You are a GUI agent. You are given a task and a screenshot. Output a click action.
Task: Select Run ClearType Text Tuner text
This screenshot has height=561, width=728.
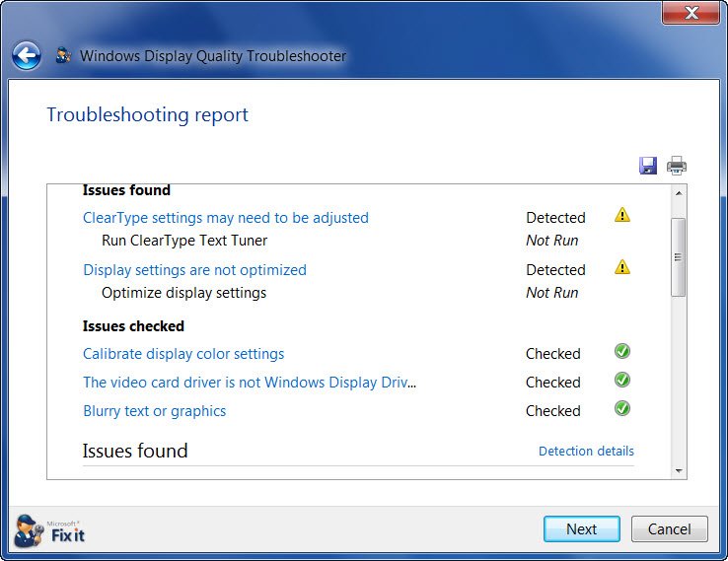[184, 241]
